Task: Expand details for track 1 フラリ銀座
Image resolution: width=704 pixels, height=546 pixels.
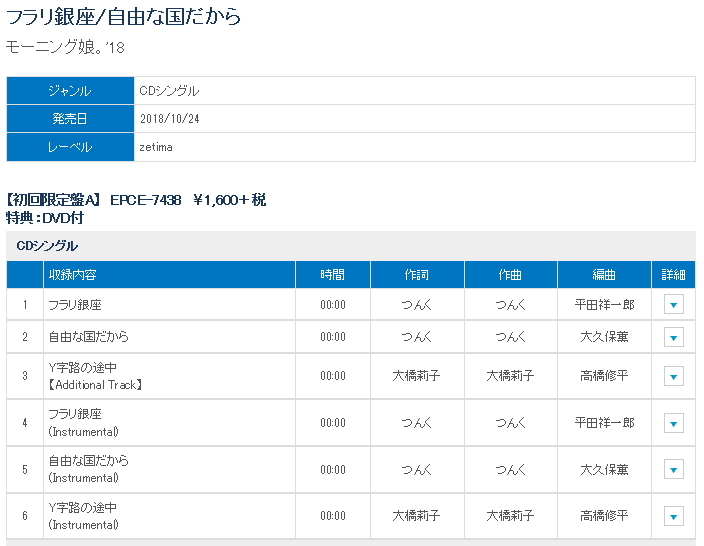Action: click(x=673, y=304)
